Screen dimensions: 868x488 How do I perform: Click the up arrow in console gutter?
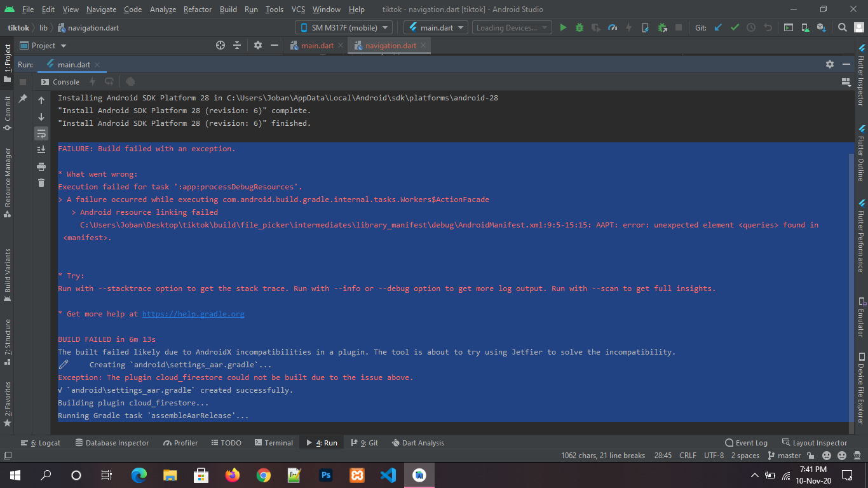click(41, 100)
